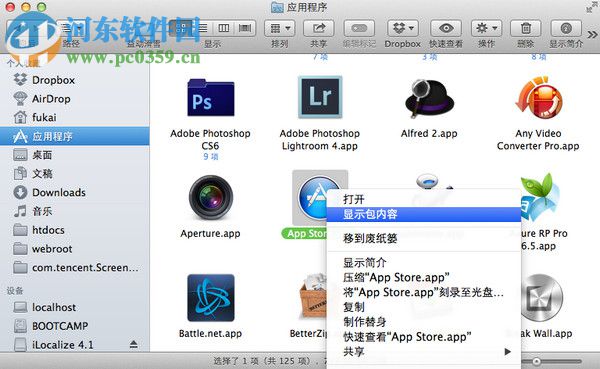Choose 将"App Store.app"刻录至光盘 entry
This screenshot has width=600, height=369.
[x=424, y=292]
